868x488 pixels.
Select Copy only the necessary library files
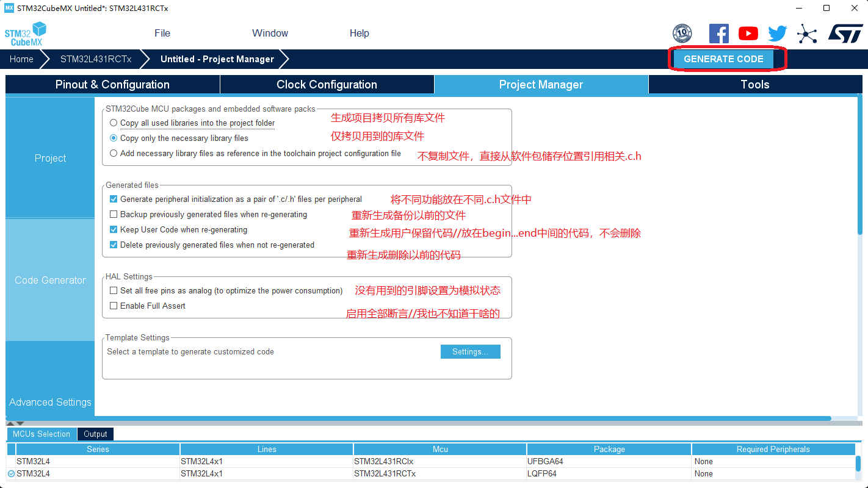coord(114,138)
